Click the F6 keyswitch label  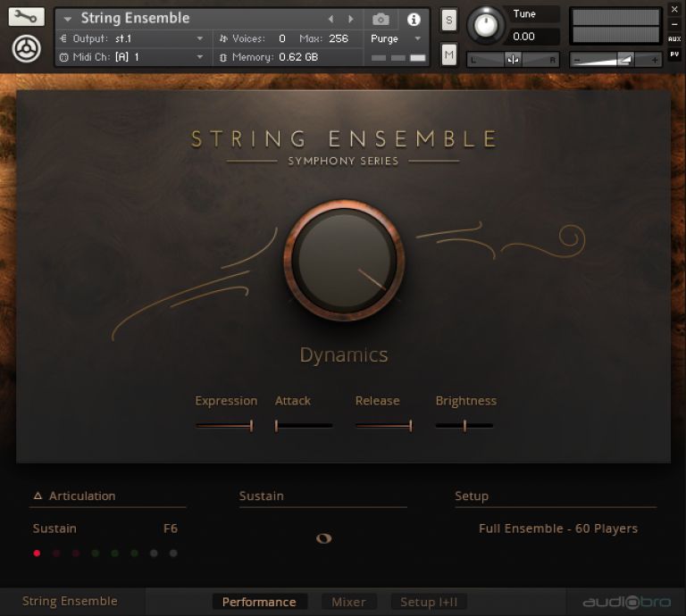click(x=171, y=529)
